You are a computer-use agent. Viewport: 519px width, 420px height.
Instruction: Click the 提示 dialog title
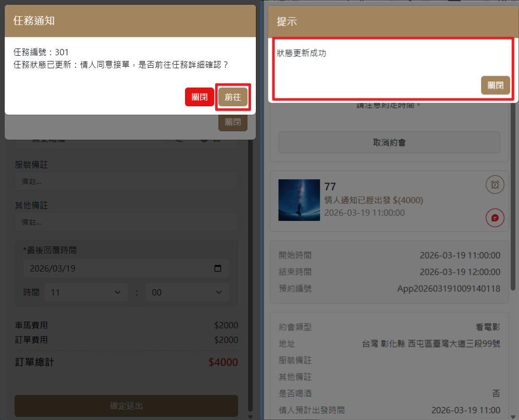point(287,22)
